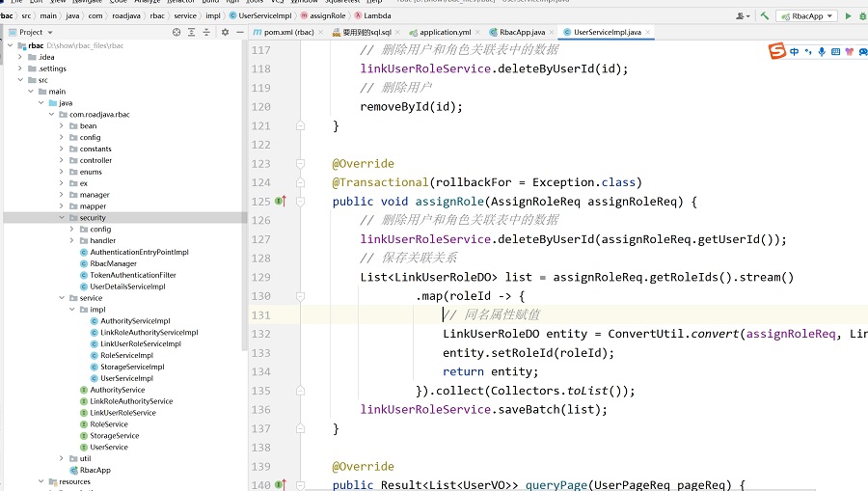Click the Build project hammer icon
This screenshot has width=868, height=491.
(x=765, y=16)
